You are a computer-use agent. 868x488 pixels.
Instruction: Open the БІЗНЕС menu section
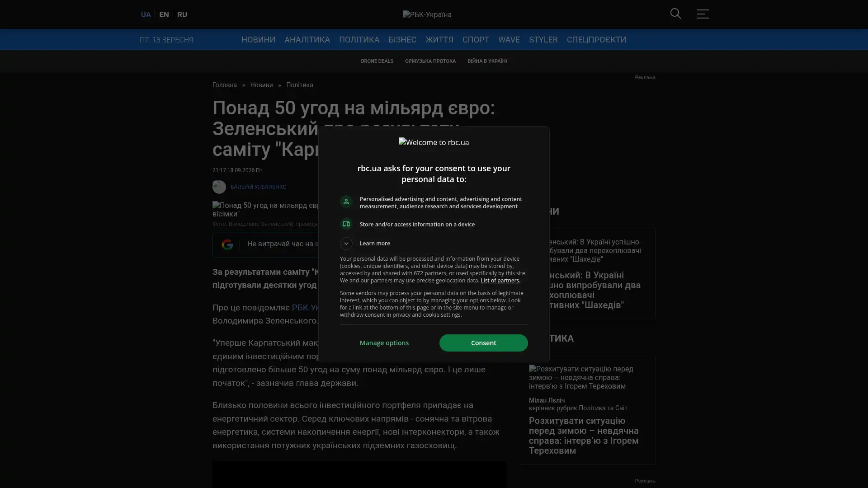pos(402,40)
